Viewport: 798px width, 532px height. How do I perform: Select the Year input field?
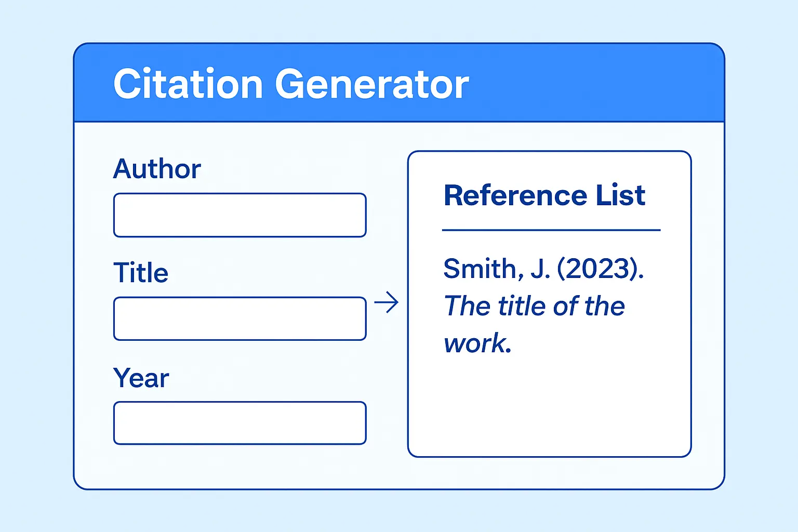click(240, 423)
